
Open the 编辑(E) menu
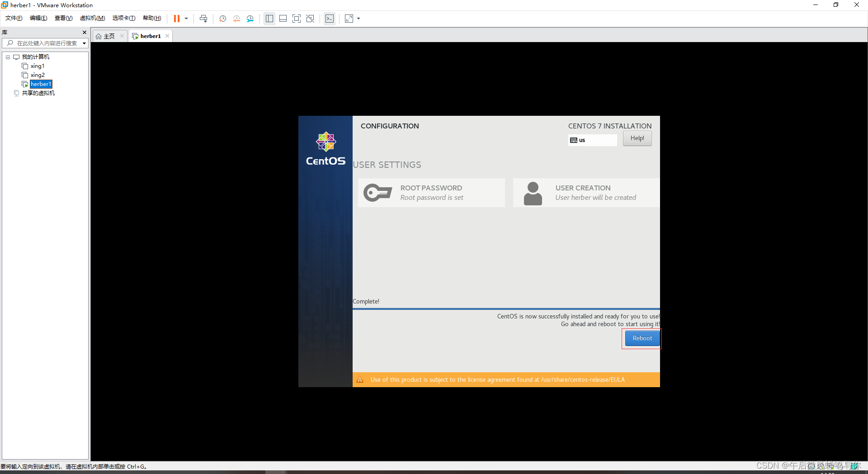point(38,18)
